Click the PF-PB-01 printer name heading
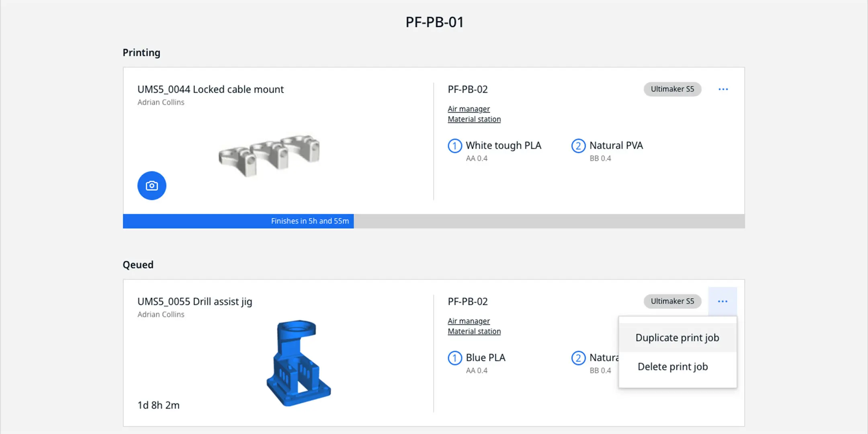Screen dimensions: 868x434 coord(434,22)
